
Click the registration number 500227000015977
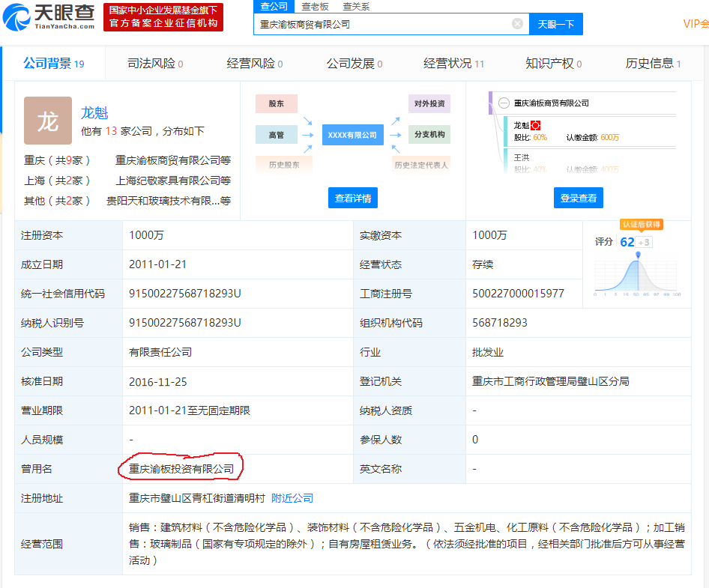pyautogui.click(x=518, y=294)
